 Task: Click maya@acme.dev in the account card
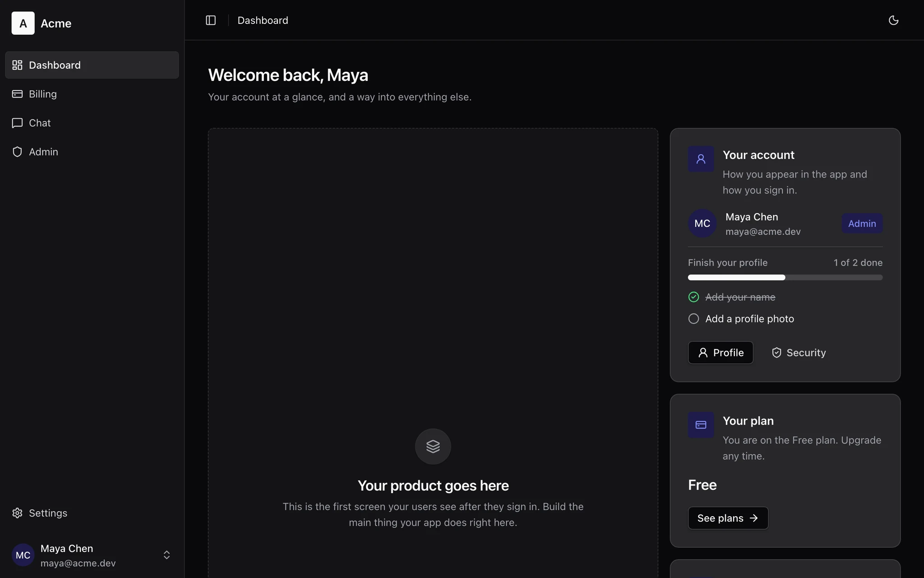click(763, 232)
